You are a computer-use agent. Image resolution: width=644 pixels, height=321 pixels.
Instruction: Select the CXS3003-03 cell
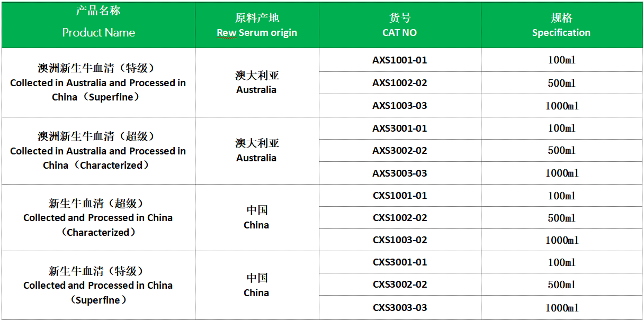pyautogui.click(x=400, y=308)
